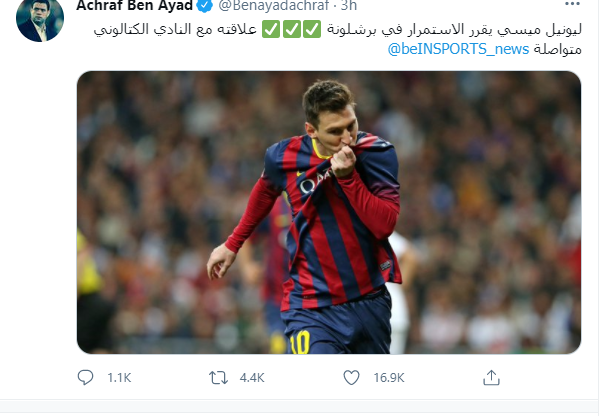Retweet this post using the arrows icon
The height and width of the screenshot is (416, 599).
[218, 378]
